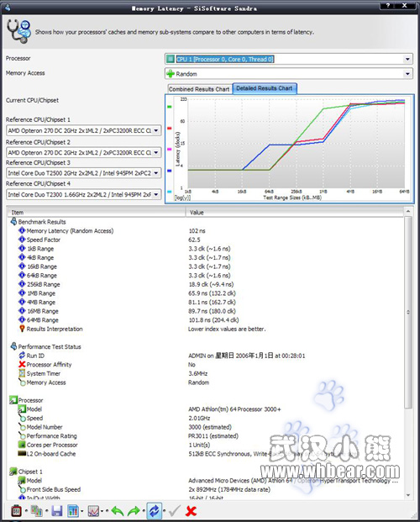Viewport: 420px width, 522px height.
Task: Click the copy results chart icon
Action: 37,511
